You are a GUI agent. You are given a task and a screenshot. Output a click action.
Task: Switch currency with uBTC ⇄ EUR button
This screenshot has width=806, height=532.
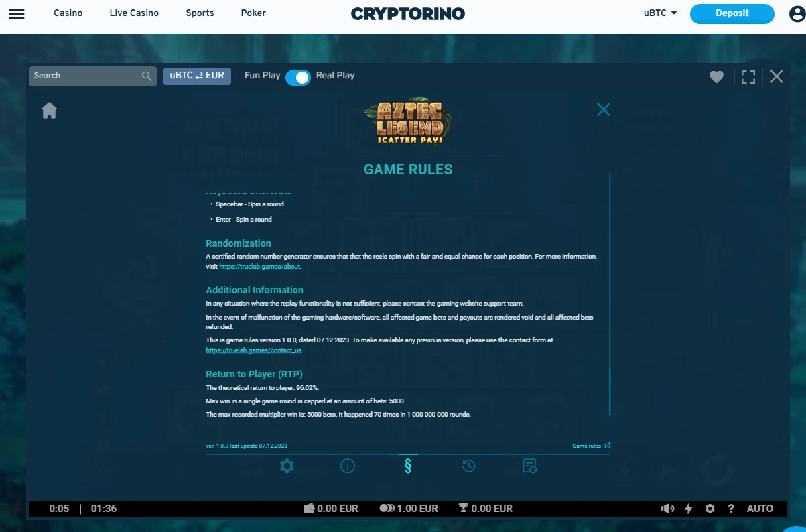(x=197, y=76)
